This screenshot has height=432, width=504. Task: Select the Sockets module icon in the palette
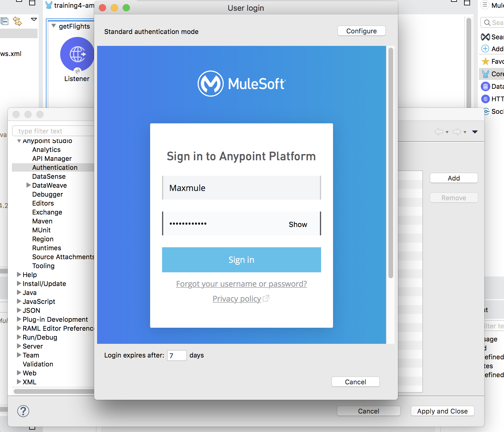click(486, 111)
